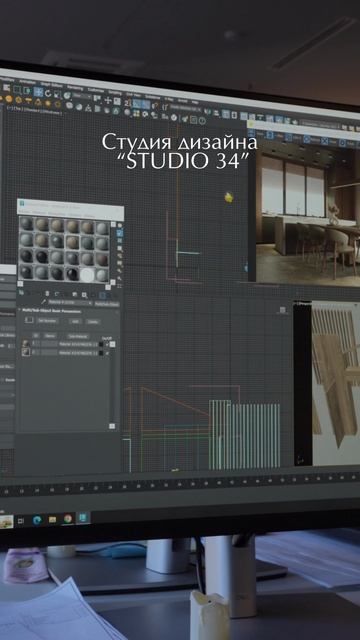Viewport: 360px width, 640px height.
Task: Toggle On/Off checkbox for sub-material 2
Action: pyautogui.click(x=107, y=353)
